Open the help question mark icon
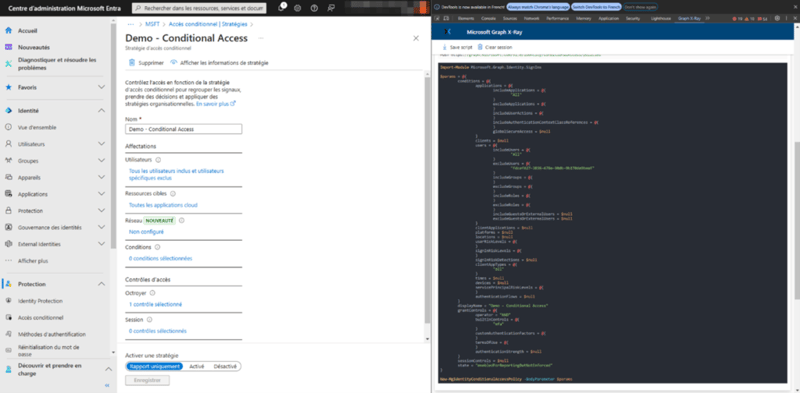 pyautogui.click(x=314, y=8)
